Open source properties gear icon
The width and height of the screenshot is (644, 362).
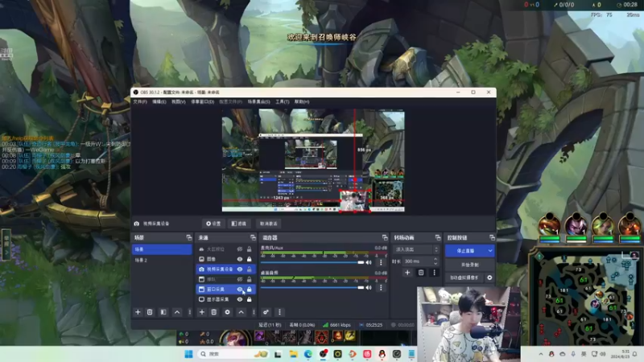click(x=227, y=312)
